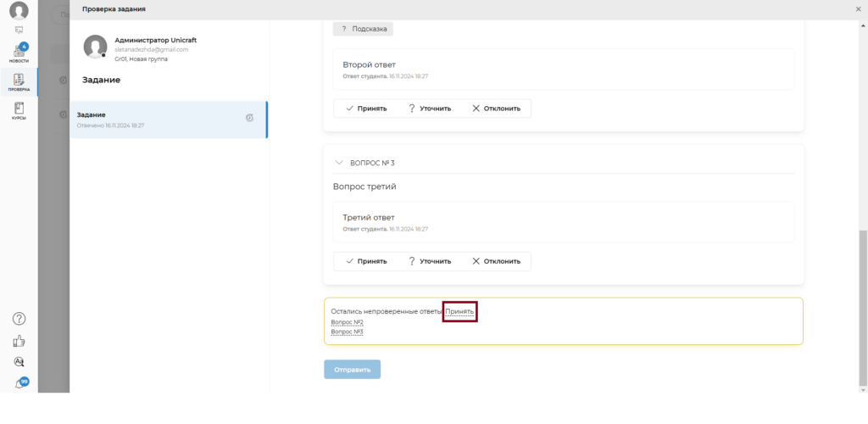
Task: Reject the Третий ответ with Отклонить
Action: coord(496,261)
